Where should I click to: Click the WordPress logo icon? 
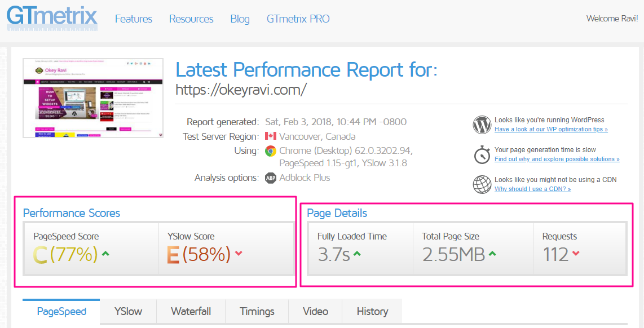482,125
